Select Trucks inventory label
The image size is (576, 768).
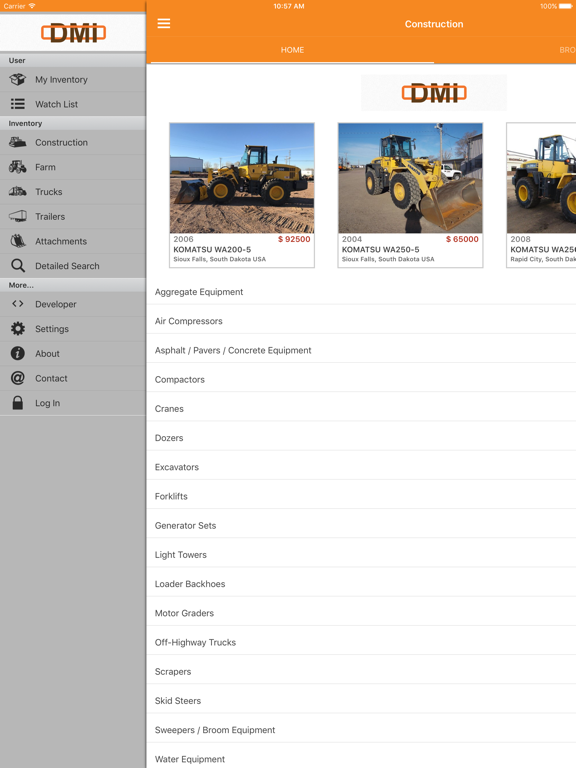(48, 192)
